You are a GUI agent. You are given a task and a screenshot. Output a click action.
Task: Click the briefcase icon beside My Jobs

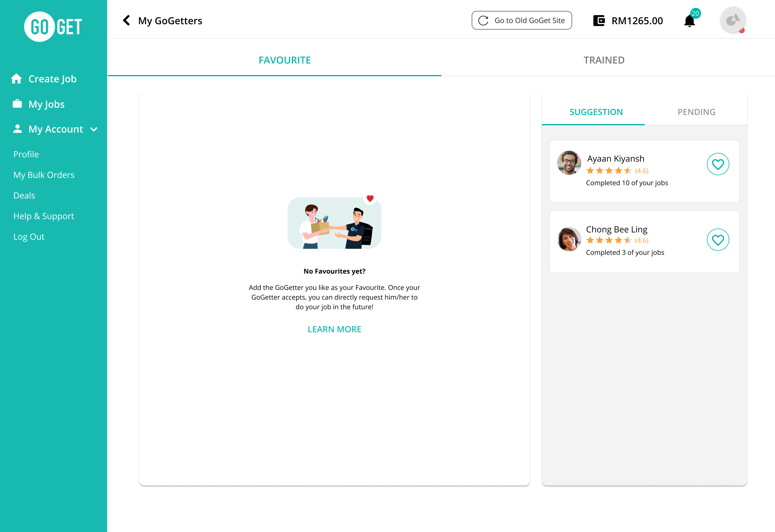tap(17, 104)
